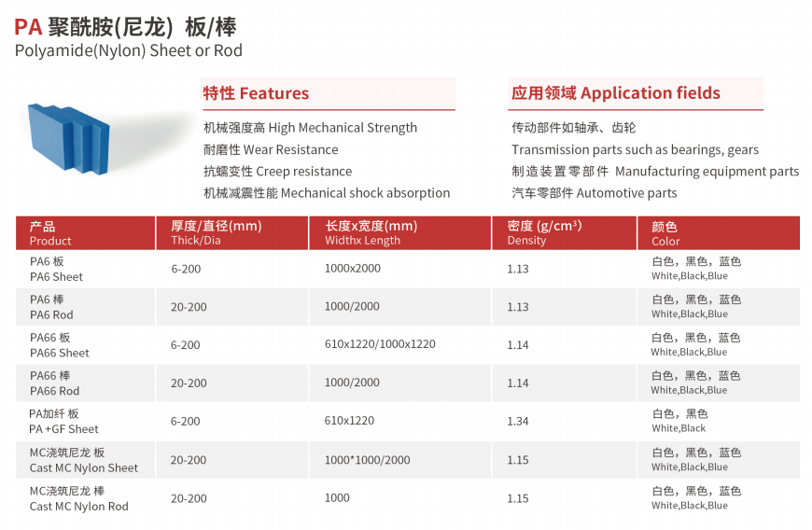Click '610x1220' in PA +GF Sheet row
The width and height of the screenshot is (812, 530).
pyautogui.click(x=350, y=421)
